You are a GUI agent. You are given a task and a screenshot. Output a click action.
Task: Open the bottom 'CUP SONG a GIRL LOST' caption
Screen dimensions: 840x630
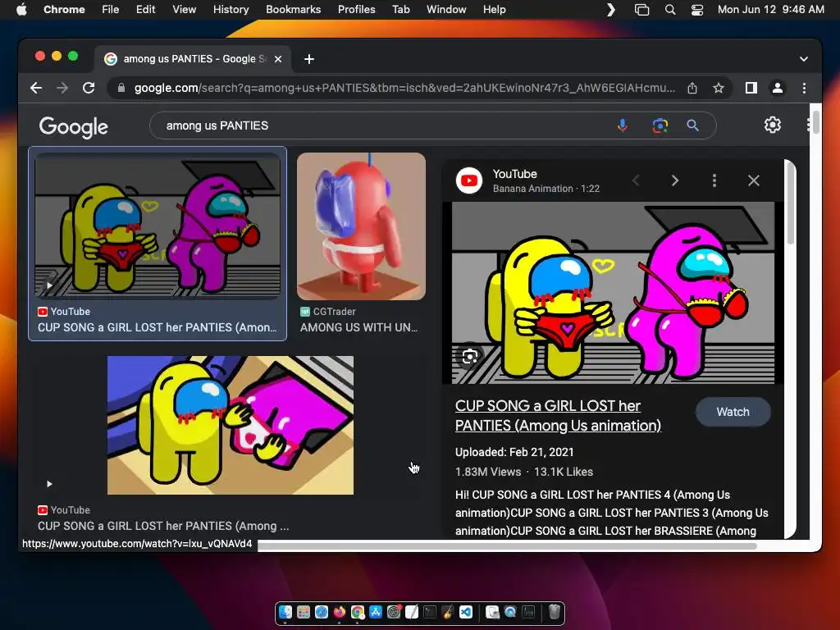(163, 526)
